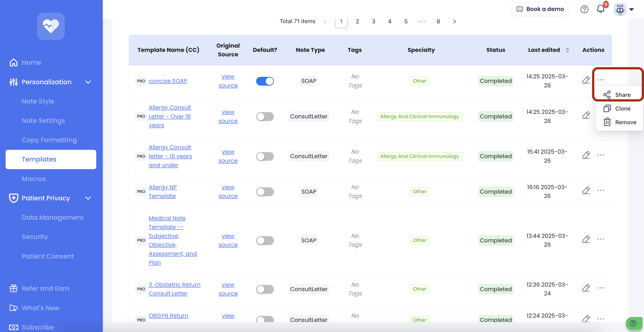Click the heart logo in sidebar
The width and height of the screenshot is (644, 332).
click(51, 26)
